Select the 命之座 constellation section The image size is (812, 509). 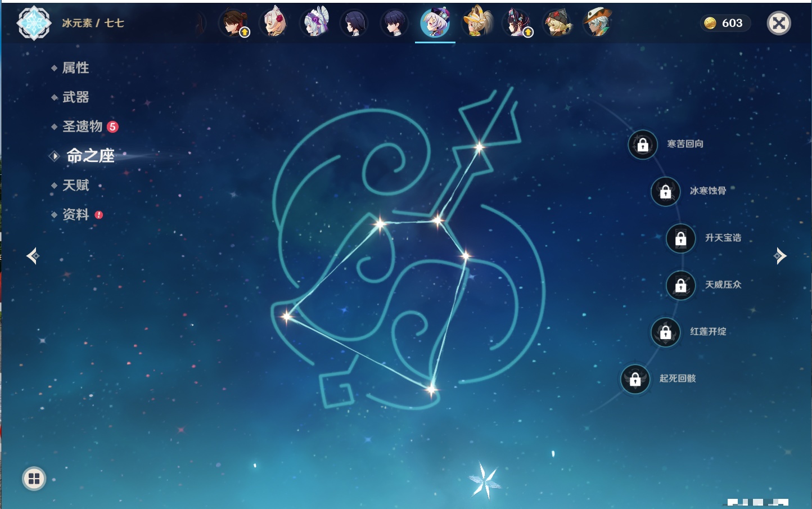(90, 156)
